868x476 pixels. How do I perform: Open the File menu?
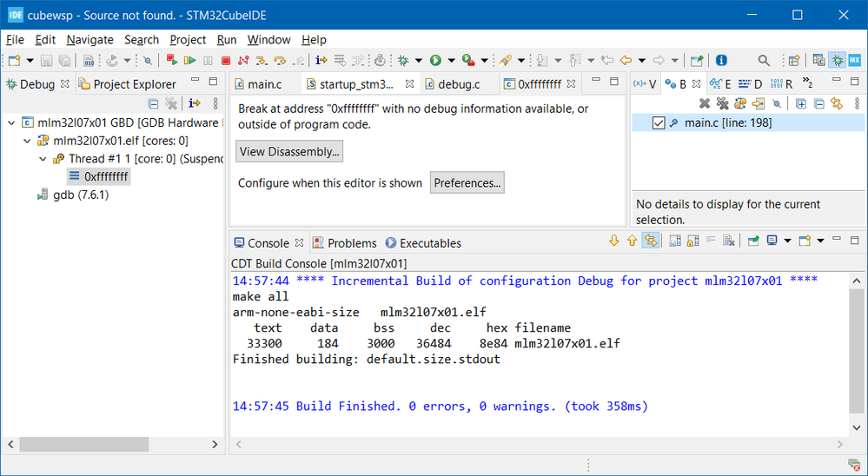(15, 40)
